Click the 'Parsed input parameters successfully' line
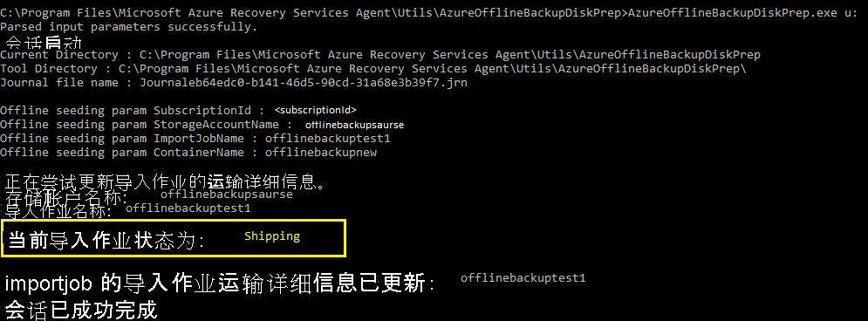This screenshot has width=868, height=321. [128, 26]
